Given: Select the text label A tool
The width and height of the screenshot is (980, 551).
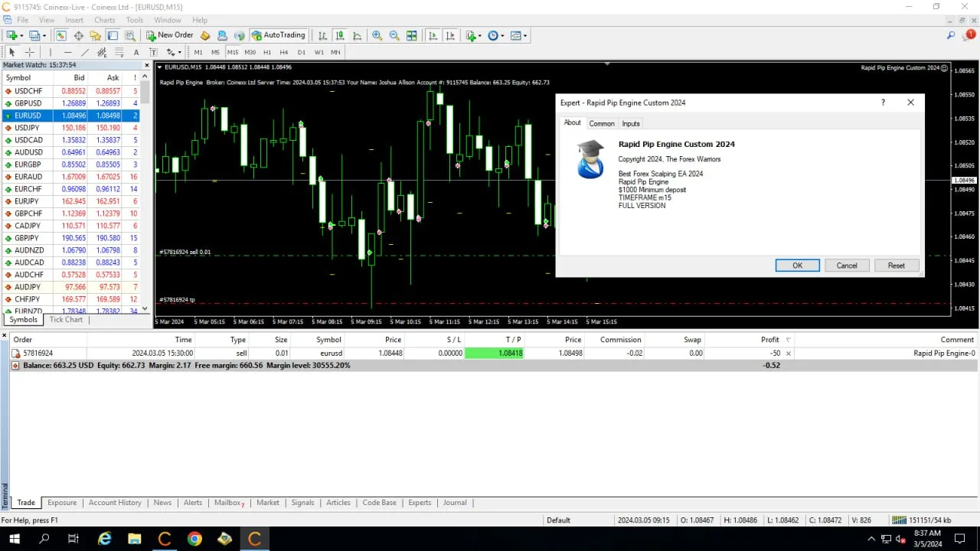Looking at the screenshot, I should tap(136, 52).
